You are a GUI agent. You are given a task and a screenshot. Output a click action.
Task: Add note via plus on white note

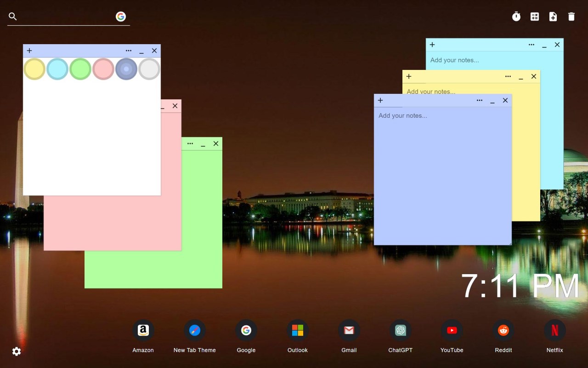[29, 51]
